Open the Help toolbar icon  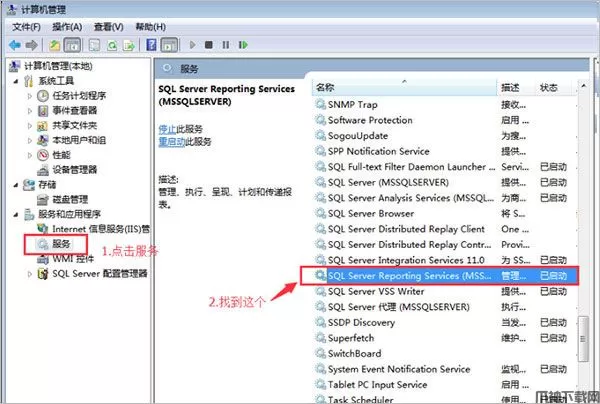pyautogui.click(x=151, y=45)
